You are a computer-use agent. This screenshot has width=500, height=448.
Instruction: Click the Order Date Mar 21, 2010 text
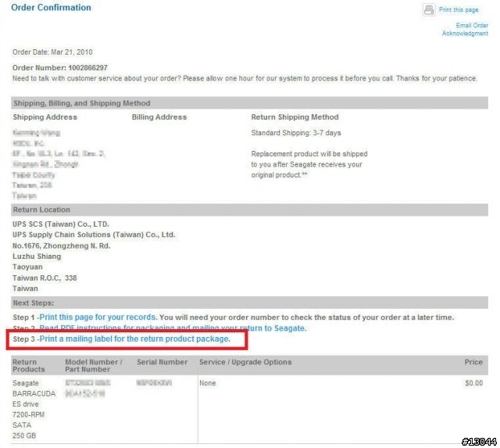[x=52, y=52]
